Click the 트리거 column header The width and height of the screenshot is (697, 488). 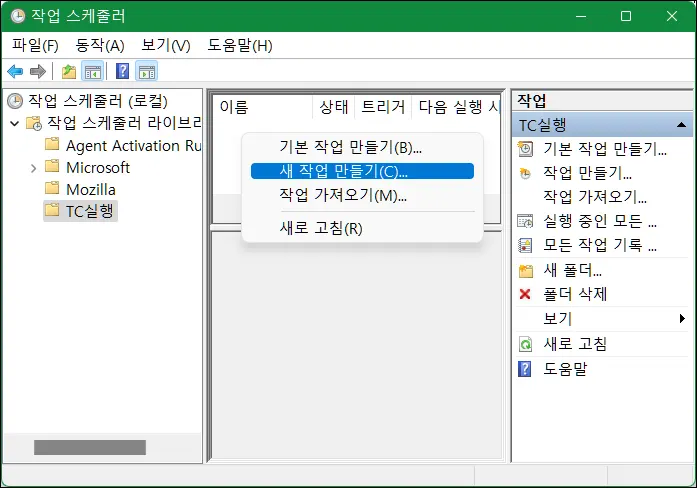click(x=383, y=107)
